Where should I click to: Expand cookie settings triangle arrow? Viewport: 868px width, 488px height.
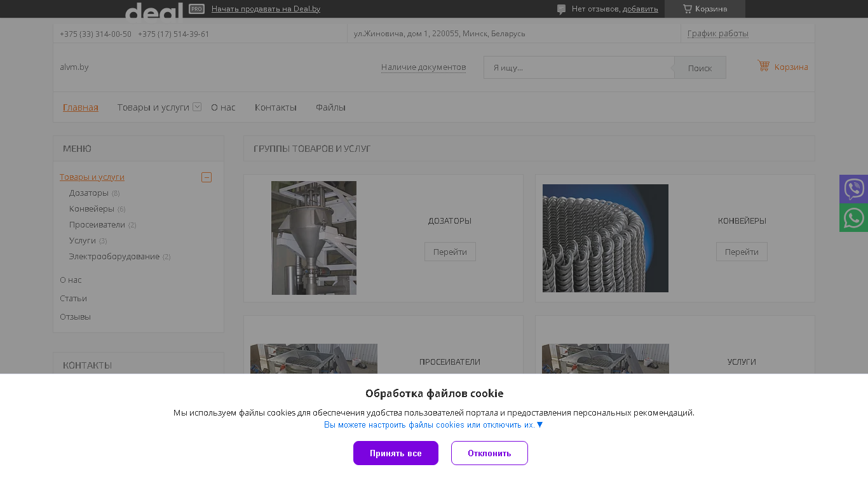(540, 424)
